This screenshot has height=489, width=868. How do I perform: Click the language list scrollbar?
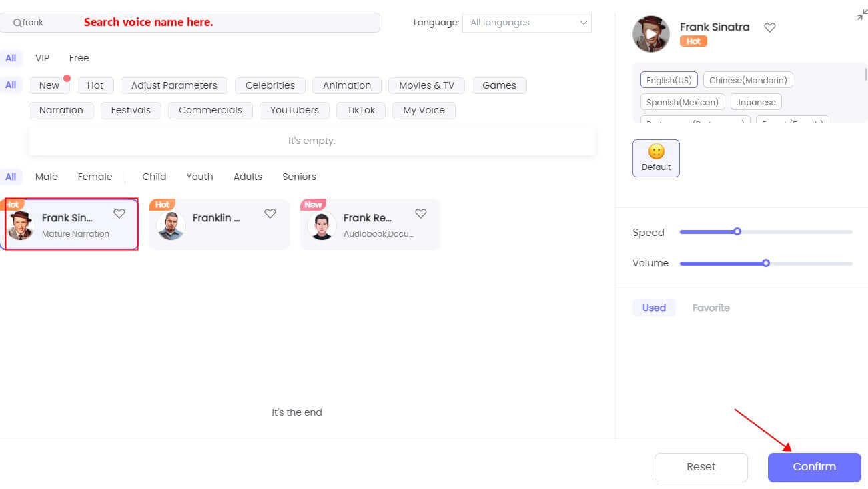865,75
